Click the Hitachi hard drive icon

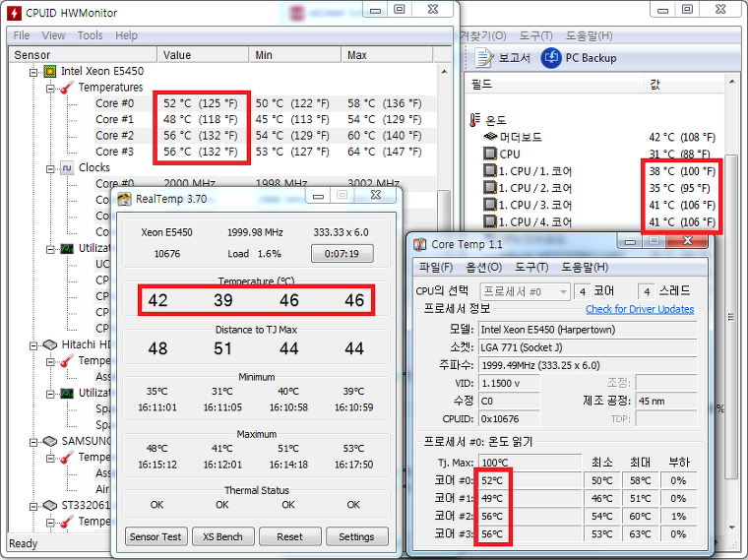pos(50,344)
